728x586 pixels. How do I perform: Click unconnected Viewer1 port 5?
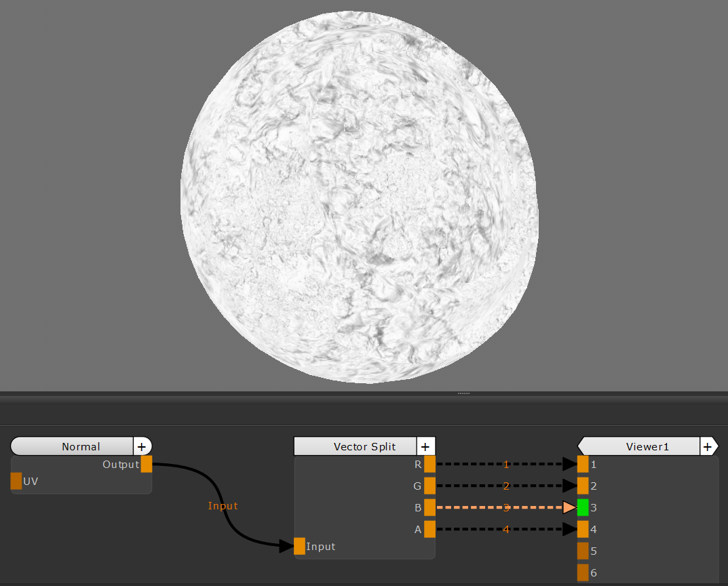pos(583,551)
